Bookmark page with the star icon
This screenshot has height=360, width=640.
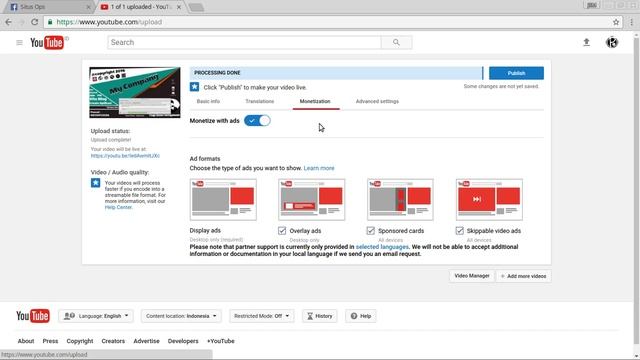click(x=616, y=22)
